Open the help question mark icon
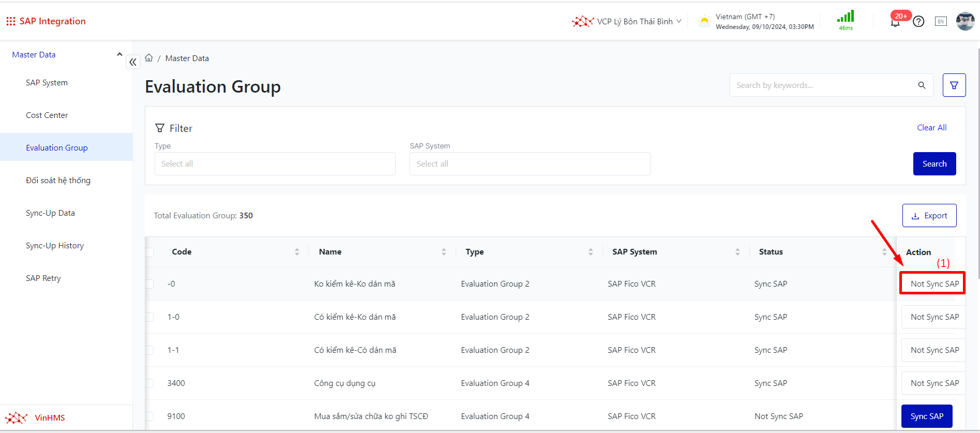 click(918, 22)
